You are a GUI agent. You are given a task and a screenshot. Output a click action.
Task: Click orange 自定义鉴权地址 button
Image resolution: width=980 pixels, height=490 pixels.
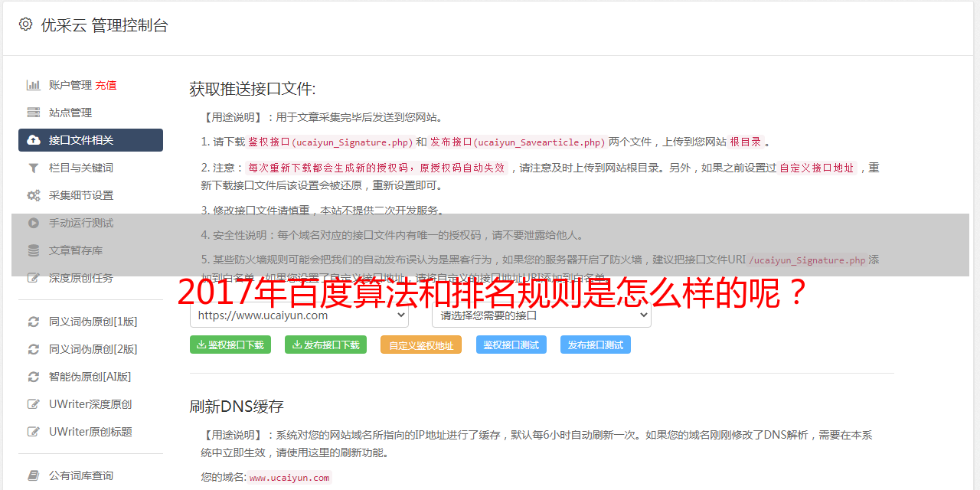pos(421,345)
